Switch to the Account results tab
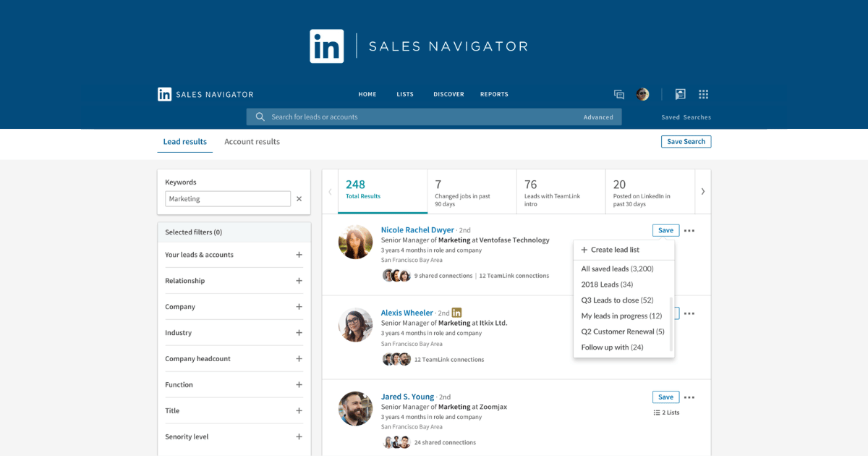This screenshot has width=868, height=456. coord(252,142)
